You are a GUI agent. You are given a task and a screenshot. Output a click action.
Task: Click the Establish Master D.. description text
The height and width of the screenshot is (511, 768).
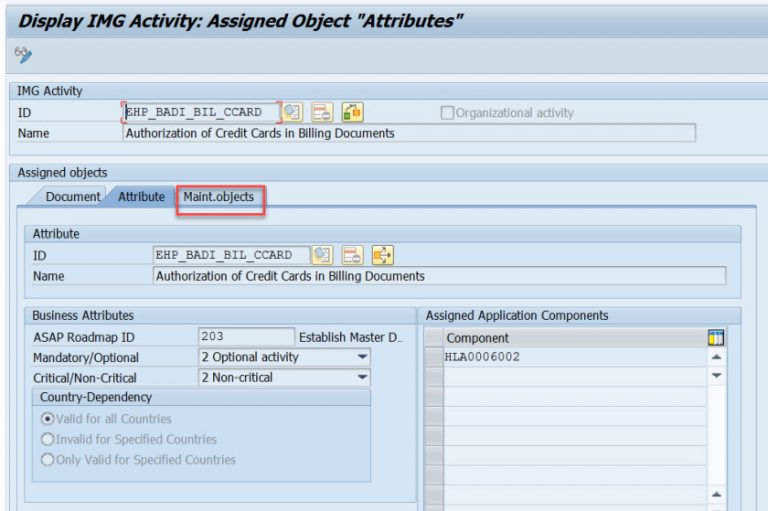click(x=350, y=337)
